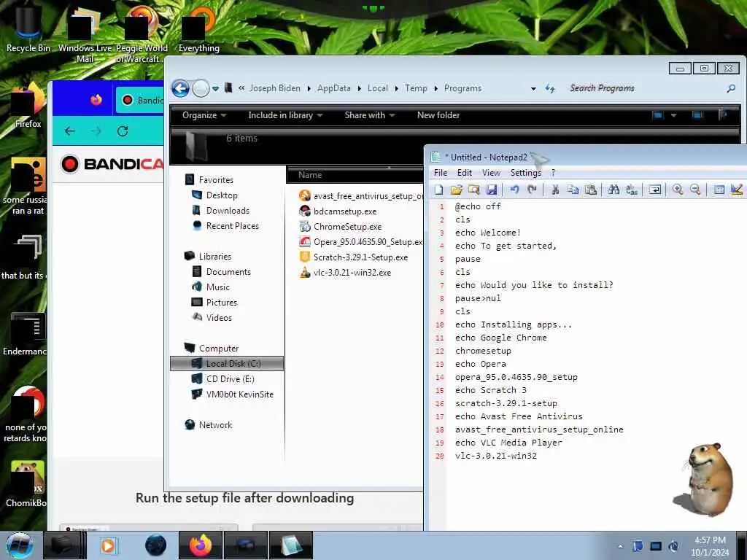This screenshot has height=560, width=747.
Task: Click the Recycle Bin desktop icon
Action: point(28,28)
